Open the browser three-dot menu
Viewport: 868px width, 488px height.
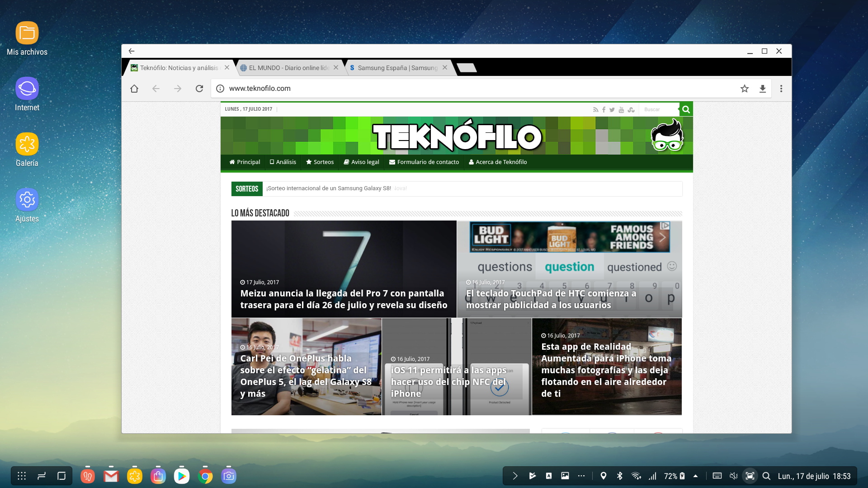click(781, 89)
